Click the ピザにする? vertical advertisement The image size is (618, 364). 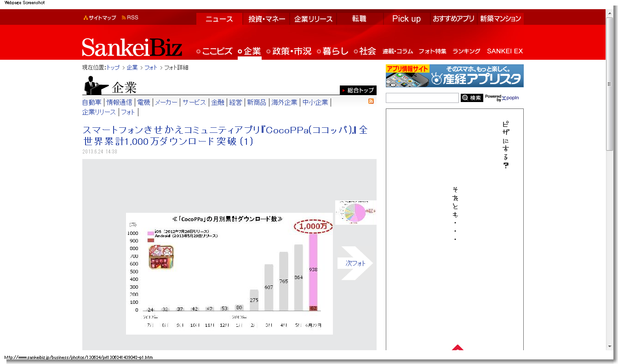[454, 230]
